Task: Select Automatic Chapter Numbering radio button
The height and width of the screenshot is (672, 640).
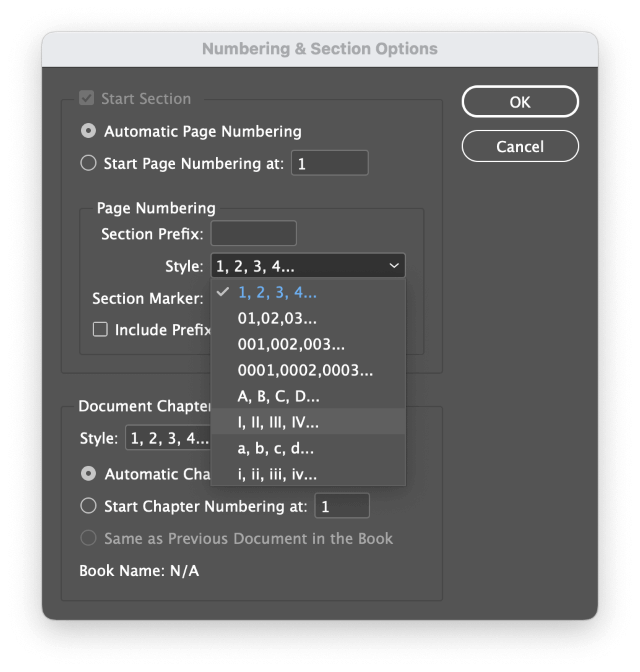Action: click(89, 474)
